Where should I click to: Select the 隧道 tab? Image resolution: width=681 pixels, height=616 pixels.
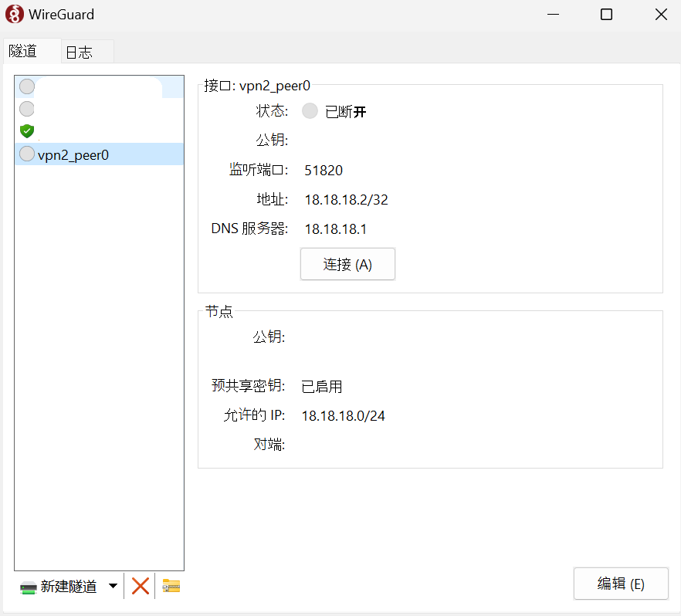pos(32,51)
